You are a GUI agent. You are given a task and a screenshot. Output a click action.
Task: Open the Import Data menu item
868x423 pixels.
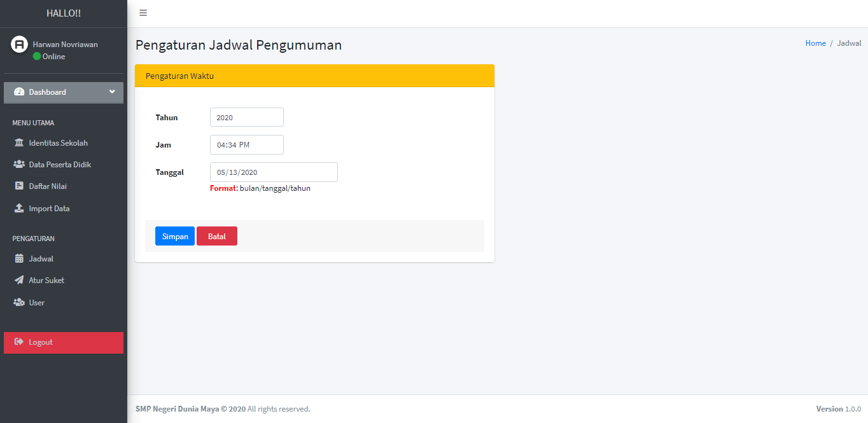49,209
